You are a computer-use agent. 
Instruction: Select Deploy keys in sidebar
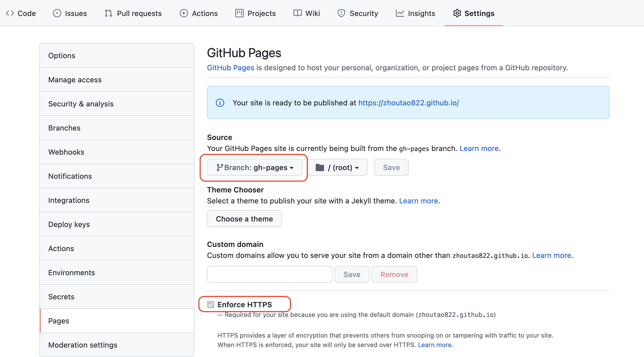click(x=69, y=224)
